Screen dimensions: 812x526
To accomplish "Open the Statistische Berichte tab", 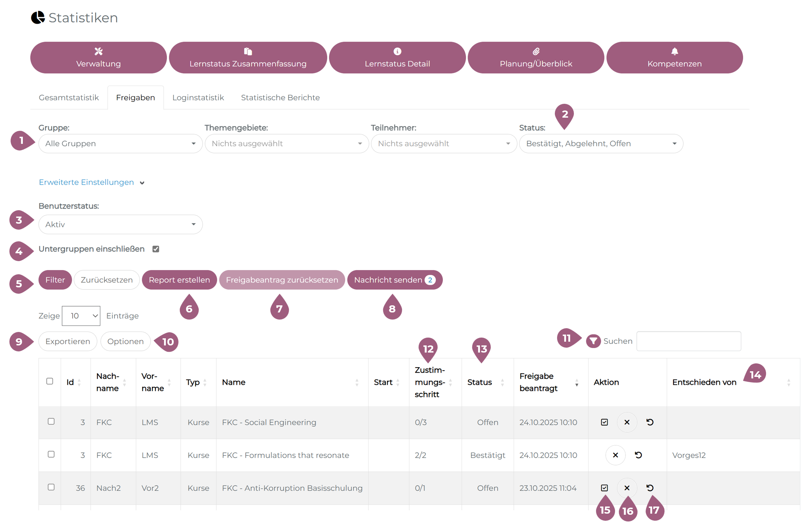I will coord(280,98).
